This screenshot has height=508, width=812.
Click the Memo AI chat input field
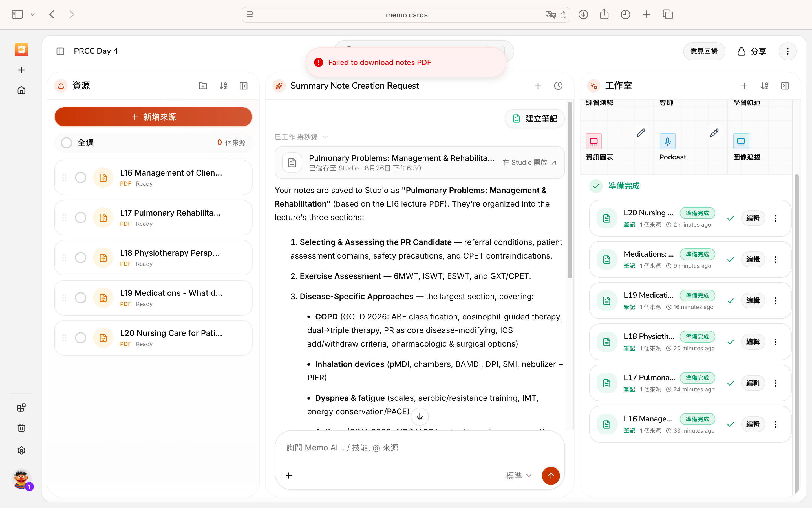click(x=420, y=448)
